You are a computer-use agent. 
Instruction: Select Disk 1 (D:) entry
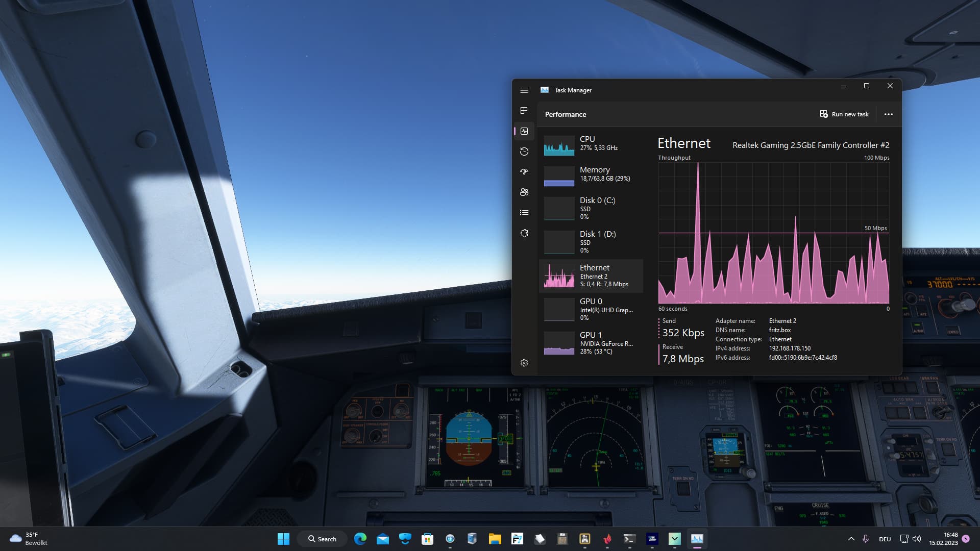(591, 241)
